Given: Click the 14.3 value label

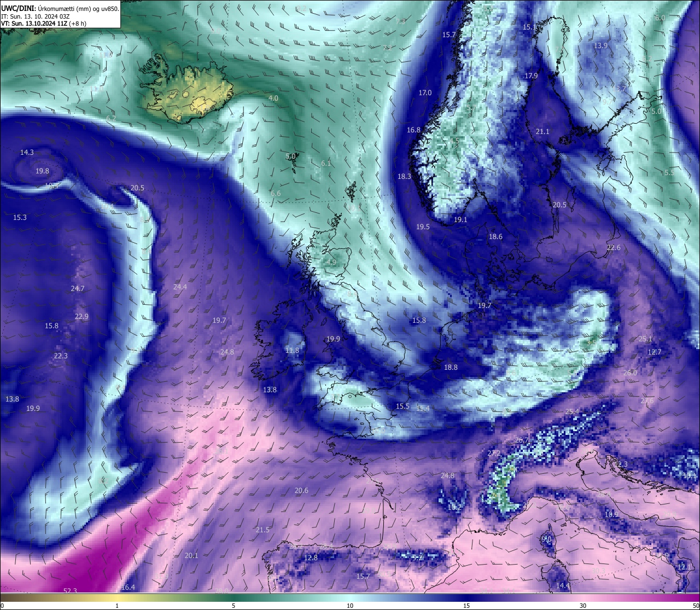Looking at the screenshot, I should [27, 153].
